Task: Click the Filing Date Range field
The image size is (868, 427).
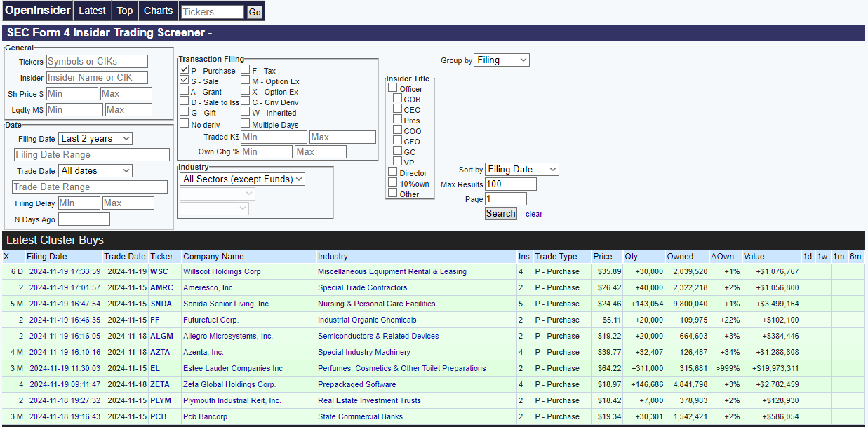Action: [x=92, y=154]
